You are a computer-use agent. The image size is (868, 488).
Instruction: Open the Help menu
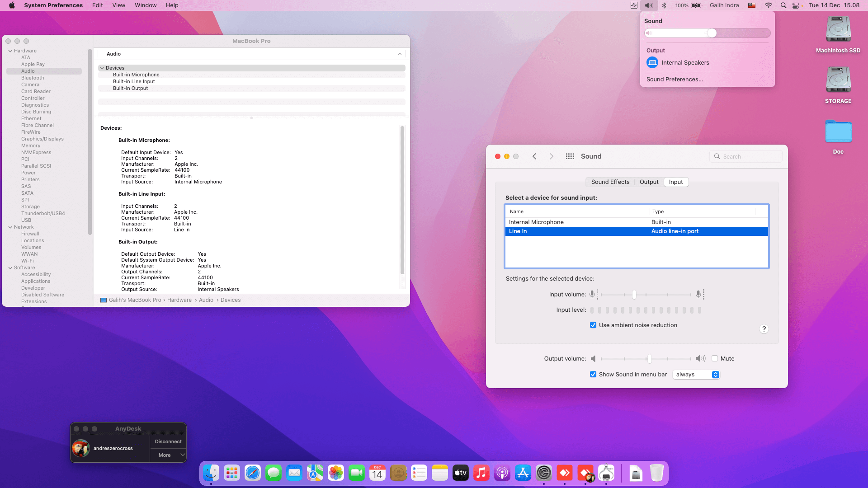[172, 5]
